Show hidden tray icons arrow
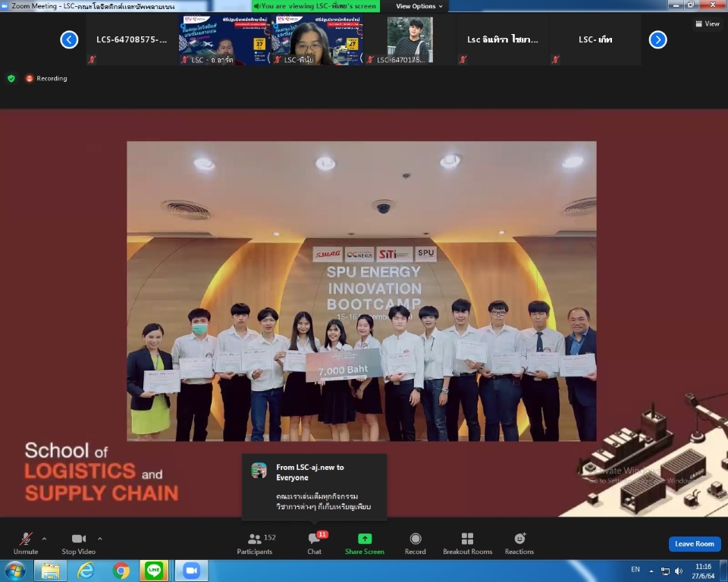 click(651, 571)
